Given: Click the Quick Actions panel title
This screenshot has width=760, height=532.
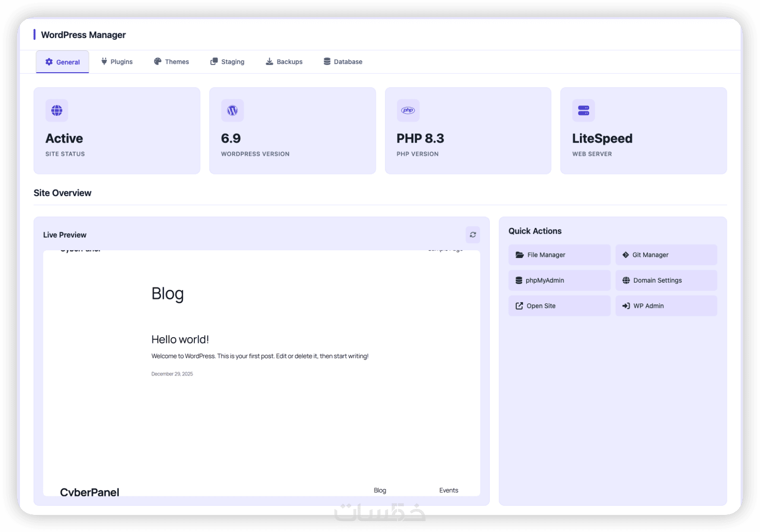Looking at the screenshot, I should pyautogui.click(x=535, y=231).
